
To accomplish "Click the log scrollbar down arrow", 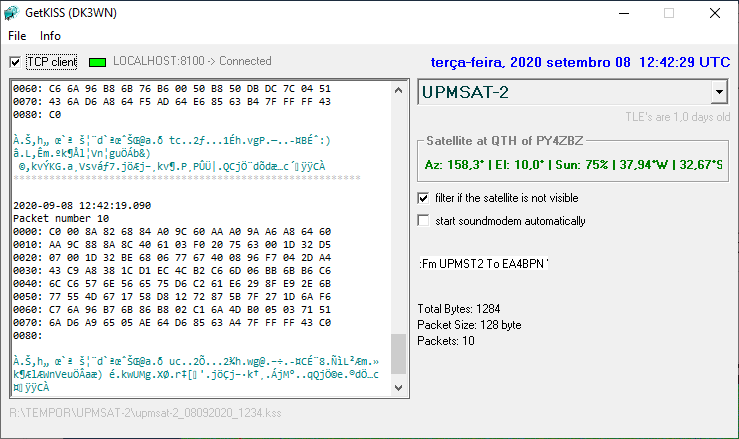I will 398,388.
